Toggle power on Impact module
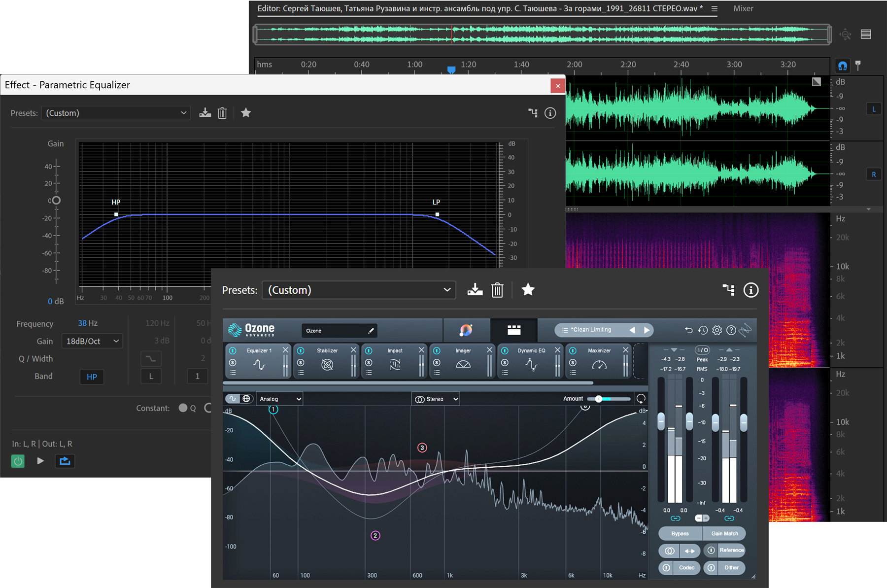The width and height of the screenshot is (887, 588). click(x=369, y=350)
